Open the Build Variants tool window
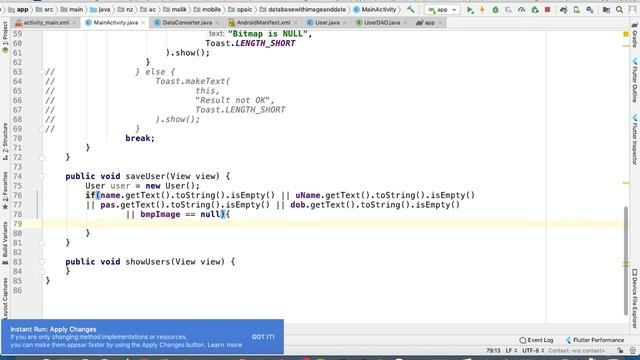The height and width of the screenshot is (360, 640). pos(5,243)
